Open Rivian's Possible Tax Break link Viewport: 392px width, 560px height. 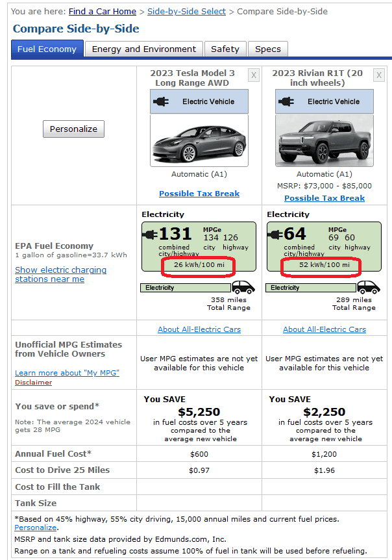pyautogui.click(x=325, y=198)
